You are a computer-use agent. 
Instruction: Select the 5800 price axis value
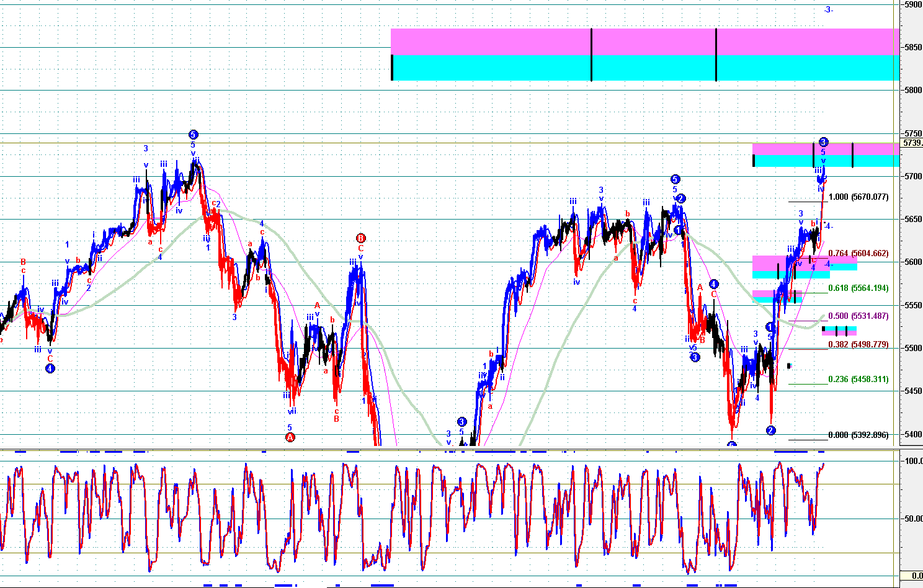click(x=913, y=90)
